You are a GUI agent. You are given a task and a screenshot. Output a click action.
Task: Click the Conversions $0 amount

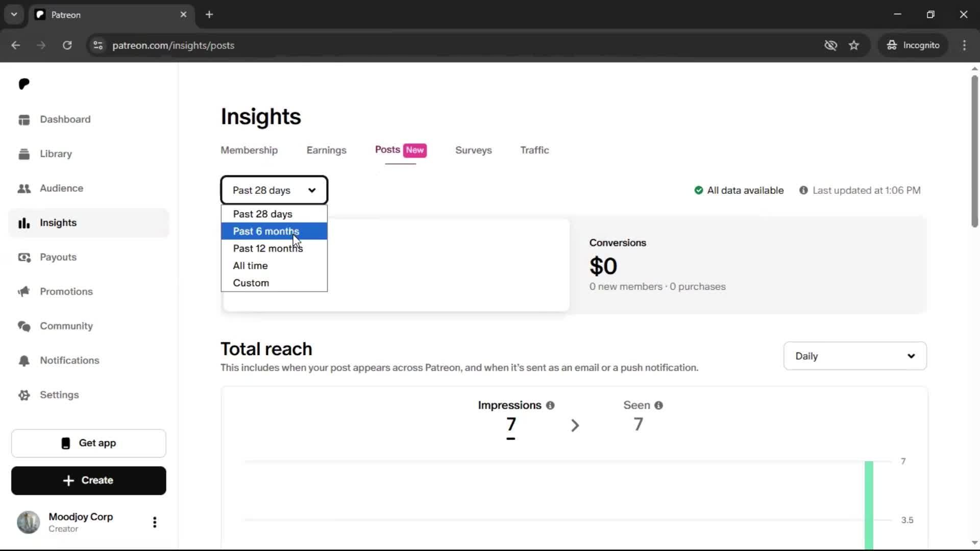pos(603,266)
